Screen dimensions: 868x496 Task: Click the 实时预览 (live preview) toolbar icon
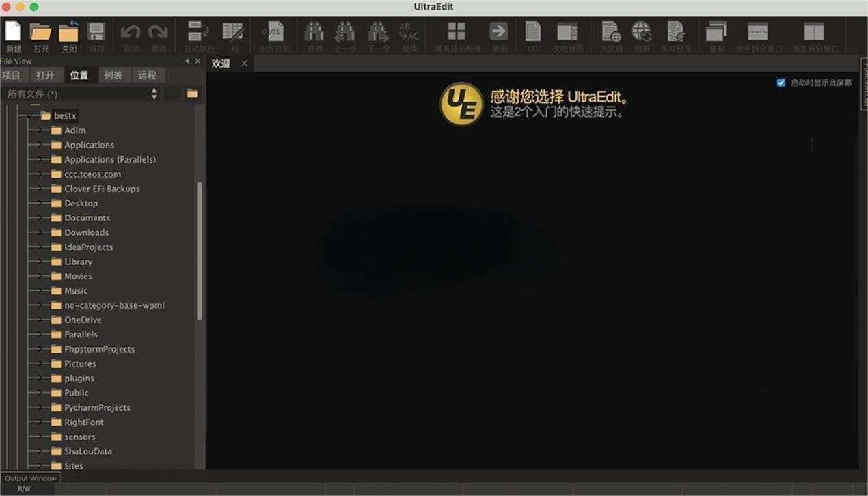(676, 31)
